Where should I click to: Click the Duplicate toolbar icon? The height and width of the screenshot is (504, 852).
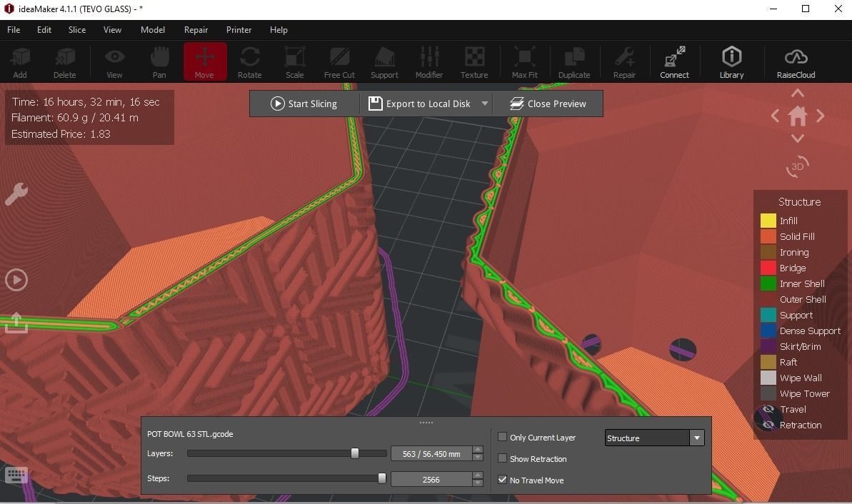coord(573,62)
